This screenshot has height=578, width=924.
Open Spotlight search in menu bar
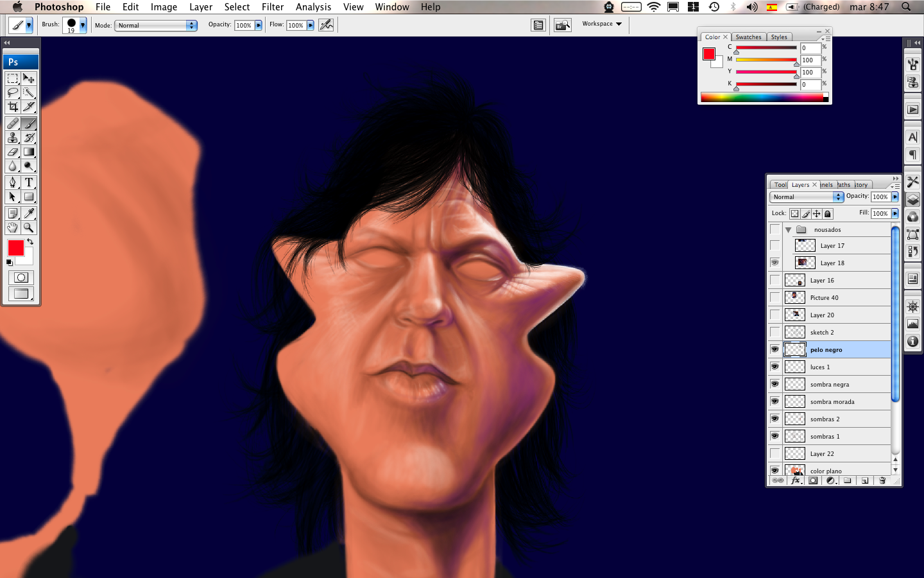(906, 7)
